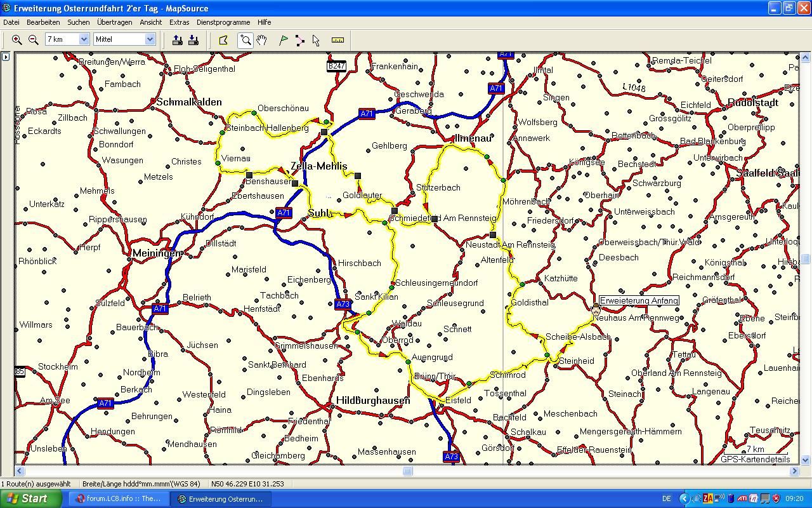Toggle the zoom magnifier tool
812x508 pixels.
[x=245, y=39]
